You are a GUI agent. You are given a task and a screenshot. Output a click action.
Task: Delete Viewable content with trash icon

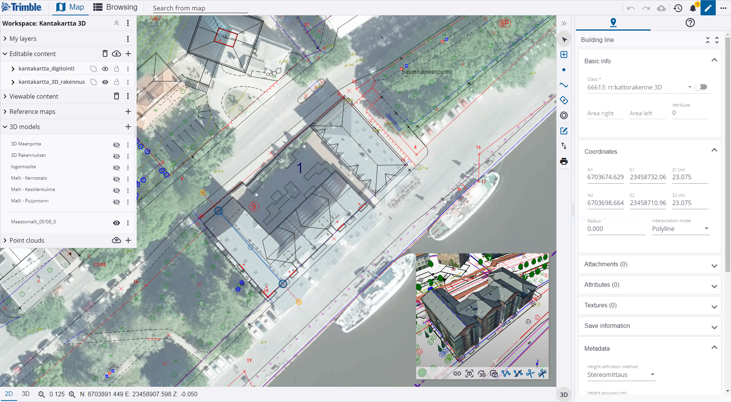[x=117, y=96]
